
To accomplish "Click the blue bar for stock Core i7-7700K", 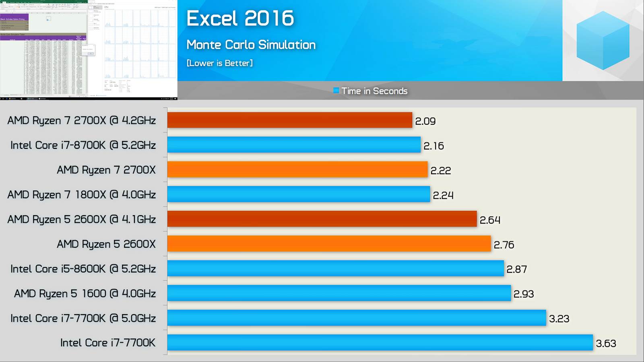I will click(x=380, y=342).
